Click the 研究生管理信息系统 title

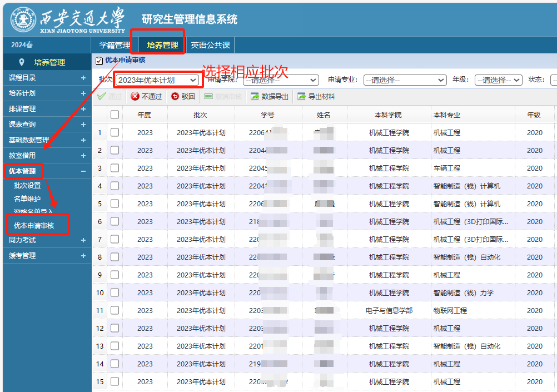(190, 19)
